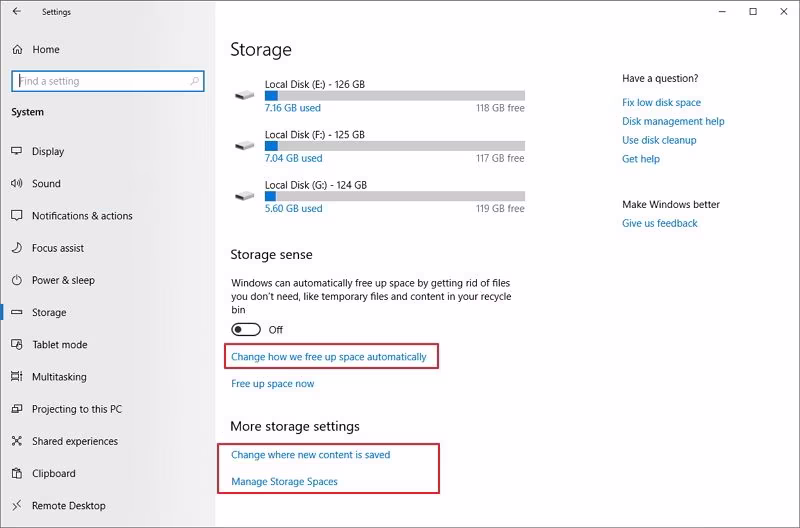The width and height of the screenshot is (800, 528).
Task: Click the back arrow icon in Settings
Action: point(17,12)
